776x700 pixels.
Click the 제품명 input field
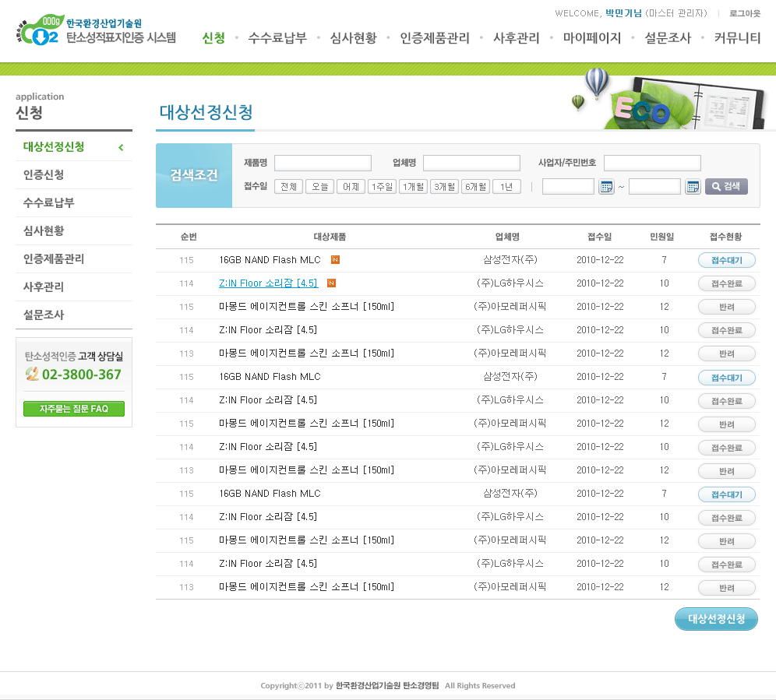coord(323,163)
